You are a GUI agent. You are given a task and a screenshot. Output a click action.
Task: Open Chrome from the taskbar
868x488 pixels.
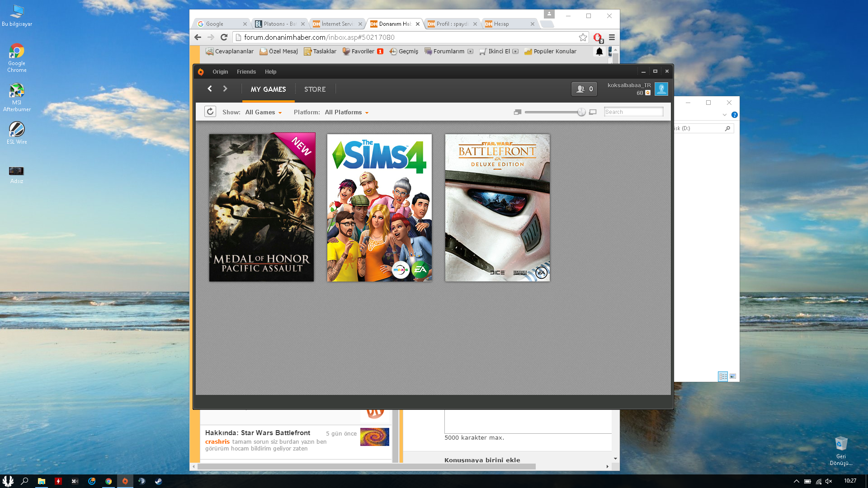108,481
